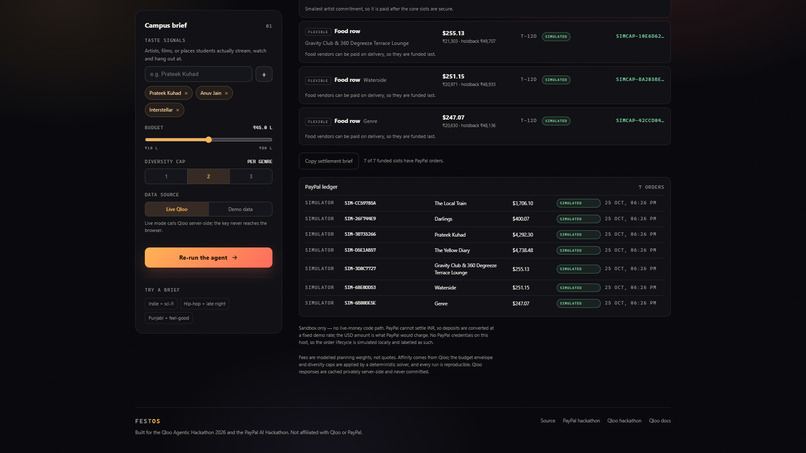Open order ID SIMCAP-42CCD04 on Genre food row

[x=639, y=121]
